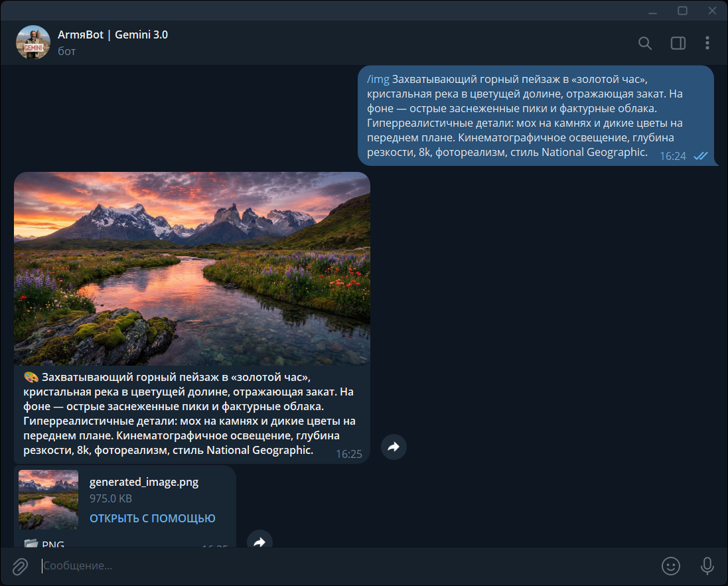Open the generated mountain landscape photo
The image size is (728, 586).
[192, 268]
